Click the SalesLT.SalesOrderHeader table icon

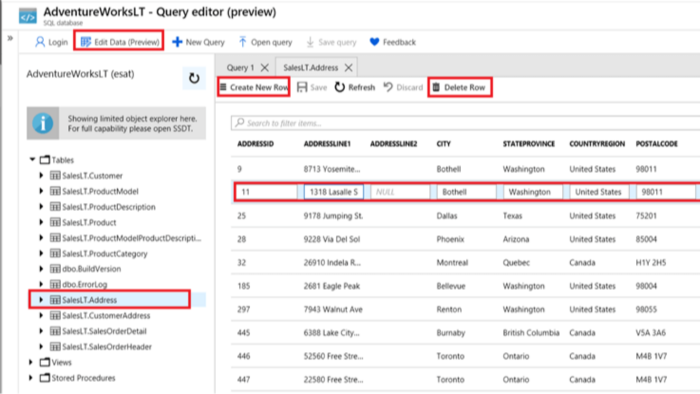[55, 347]
